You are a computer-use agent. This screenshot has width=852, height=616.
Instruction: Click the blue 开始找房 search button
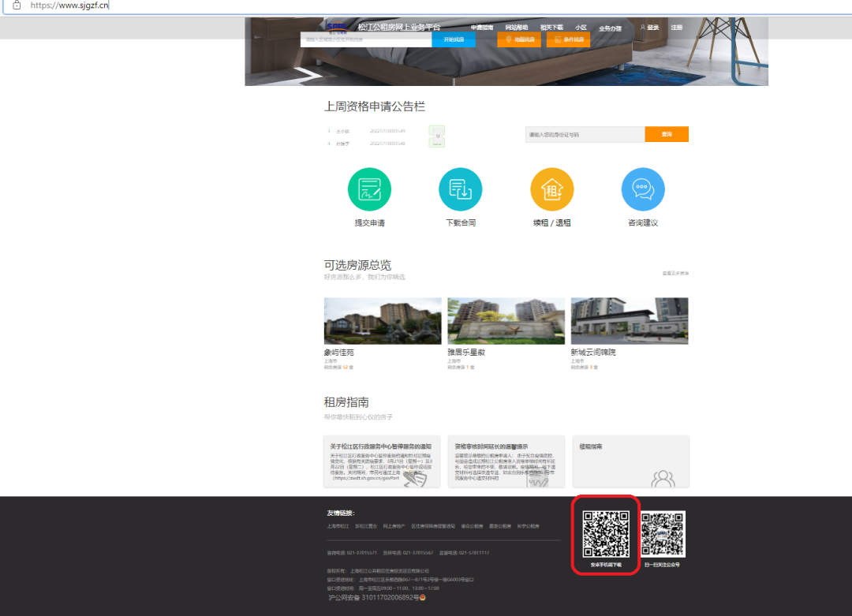(x=454, y=39)
